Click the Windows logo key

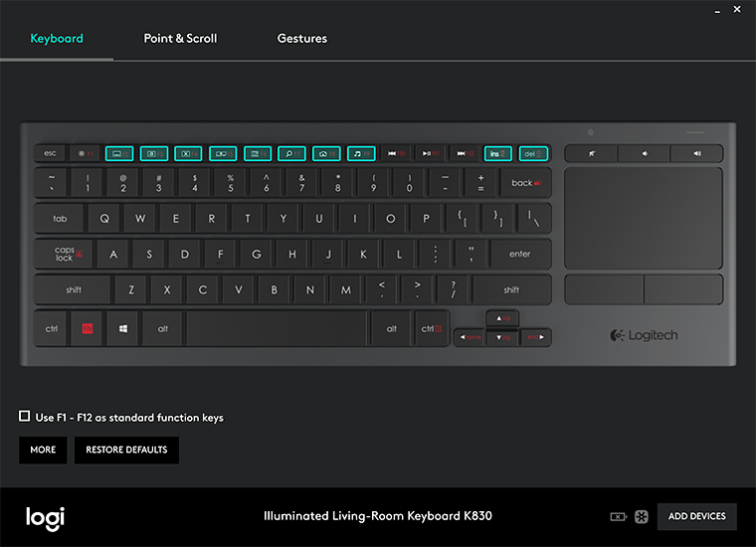123,328
